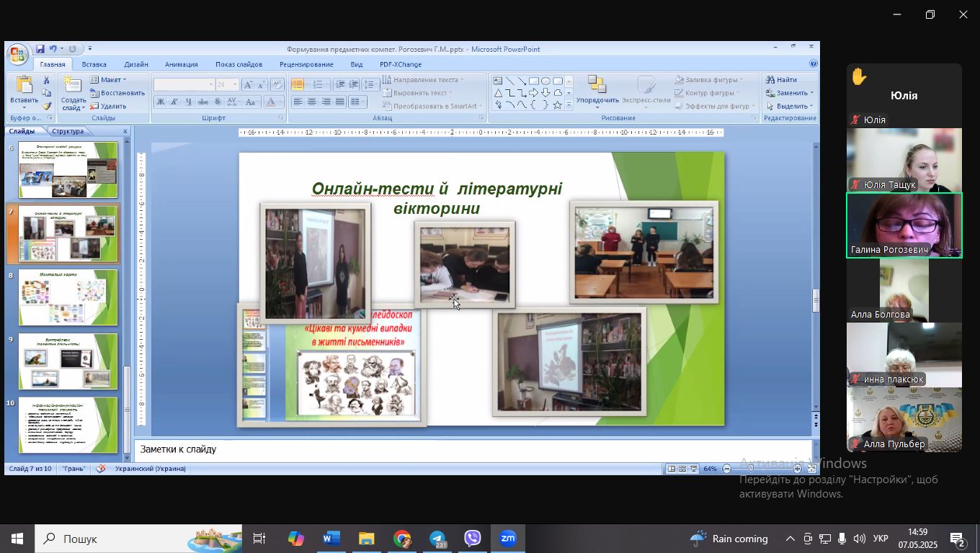The image size is (980, 553).
Task: Click the PowerPoint help question mark icon
Action: tap(813, 64)
